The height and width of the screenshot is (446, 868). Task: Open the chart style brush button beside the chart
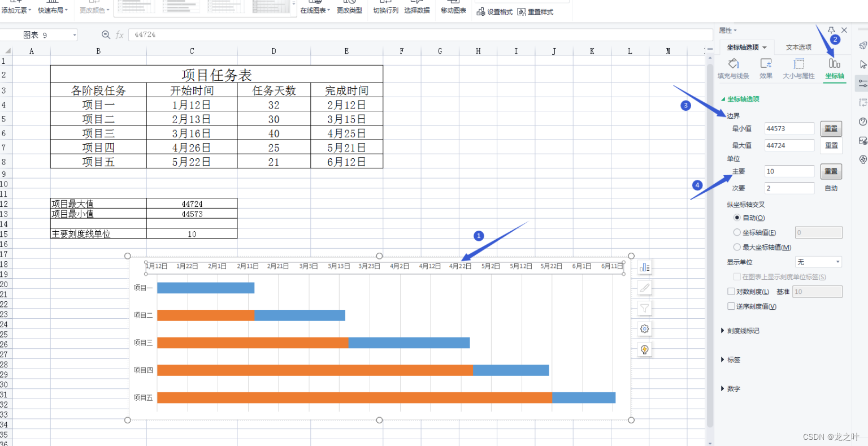tap(645, 288)
